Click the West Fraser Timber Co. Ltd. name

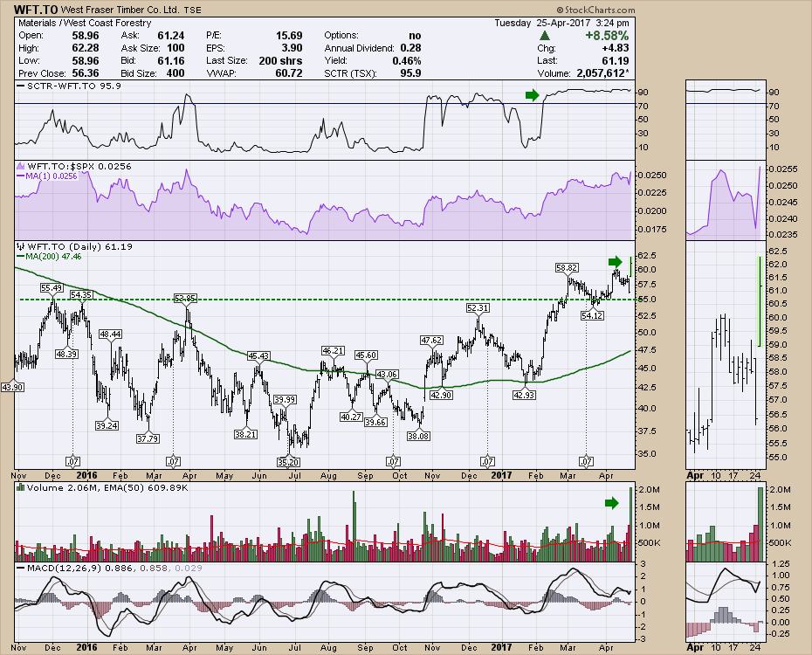coord(120,10)
